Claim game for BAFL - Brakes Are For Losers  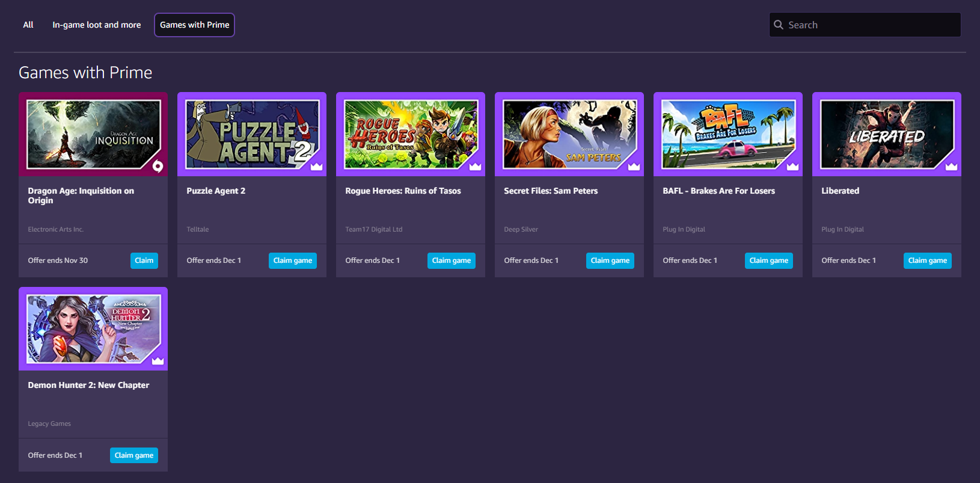tap(769, 260)
